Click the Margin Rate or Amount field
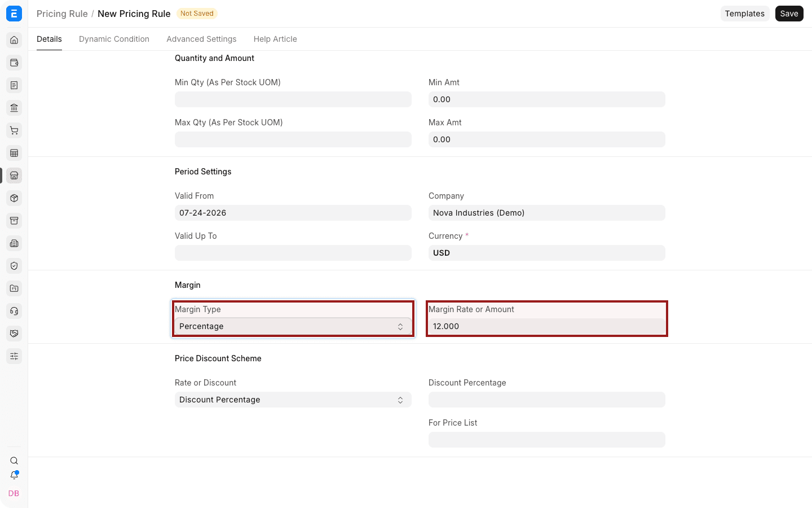This screenshot has width=812, height=508. (x=547, y=326)
